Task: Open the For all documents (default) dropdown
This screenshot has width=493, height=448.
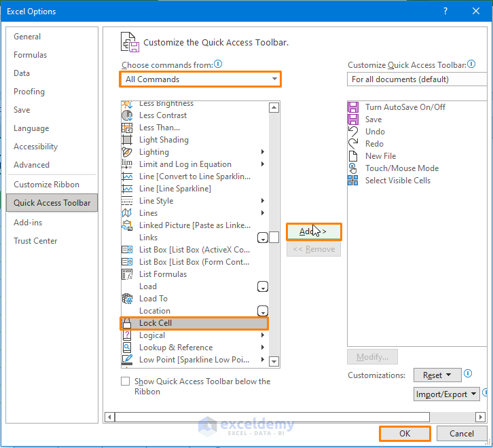Action: [417, 79]
